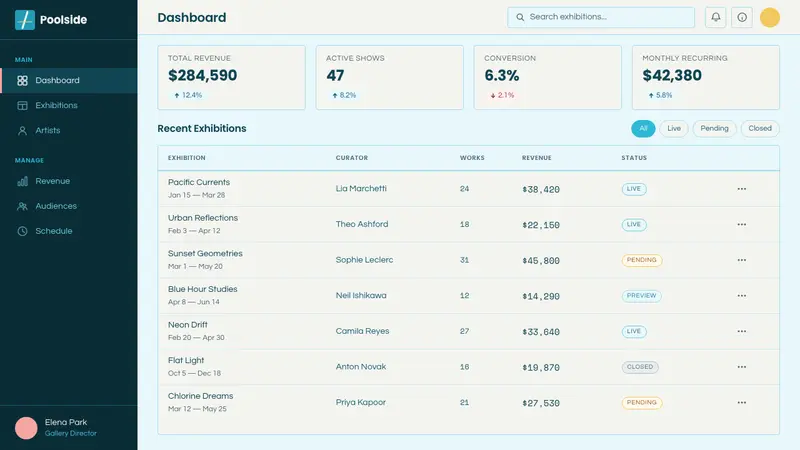The image size is (800, 450).
Task: Focus the Search exhibitions field
Action: [x=601, y=17]
